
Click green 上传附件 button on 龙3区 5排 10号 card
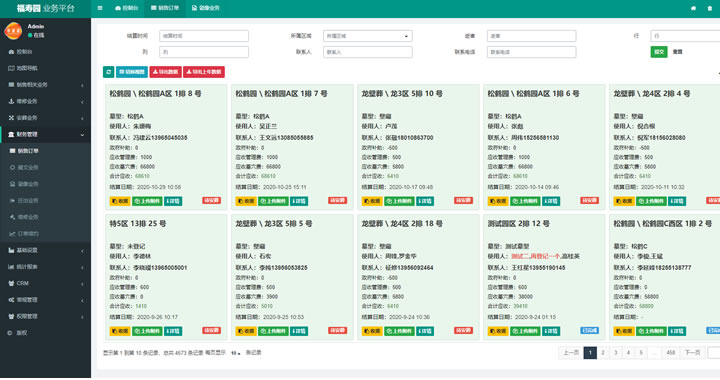click(x=399, y=201)
